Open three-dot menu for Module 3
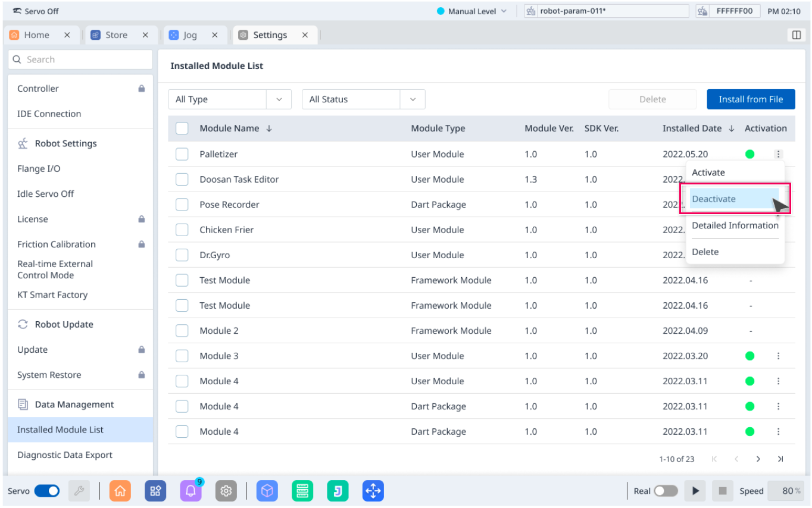Screen dimensions: 812x508 tap(778, 356)
